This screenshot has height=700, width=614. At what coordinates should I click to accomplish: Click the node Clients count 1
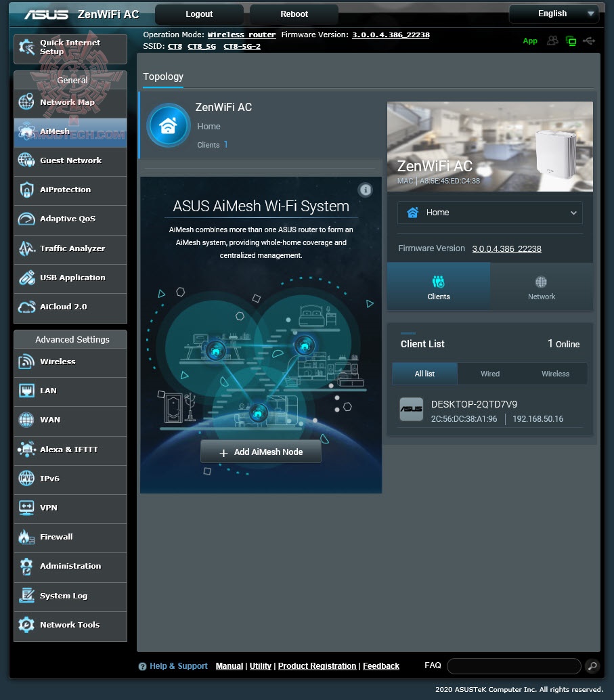point(225,145)
